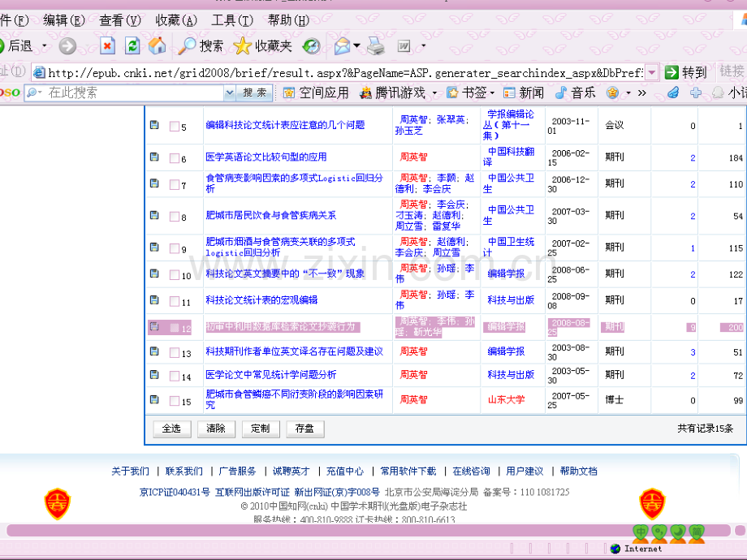The width and height of the screenshot is (747, 560).
Task: Expand the address bar URL dropdown
Action: (651, 72)
